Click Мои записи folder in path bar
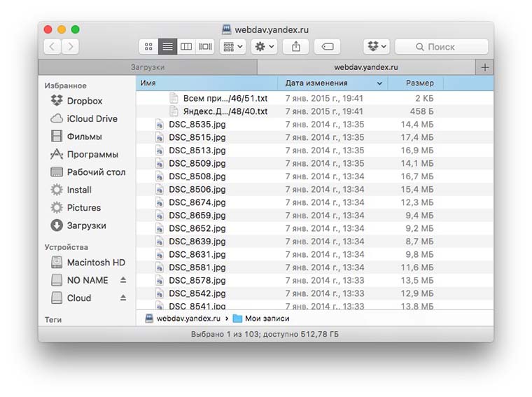 261,319
